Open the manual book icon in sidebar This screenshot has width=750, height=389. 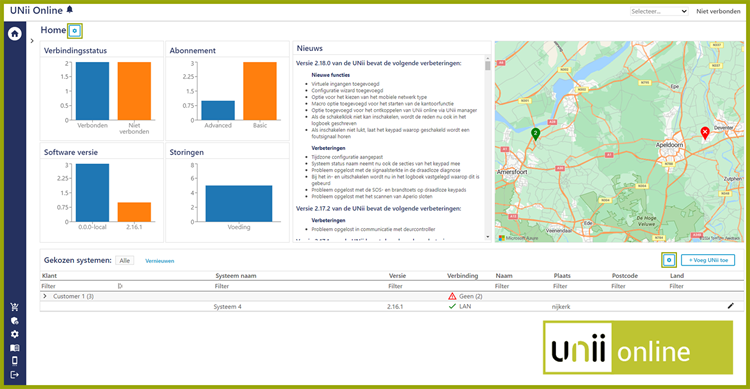[x=14, y=348]
